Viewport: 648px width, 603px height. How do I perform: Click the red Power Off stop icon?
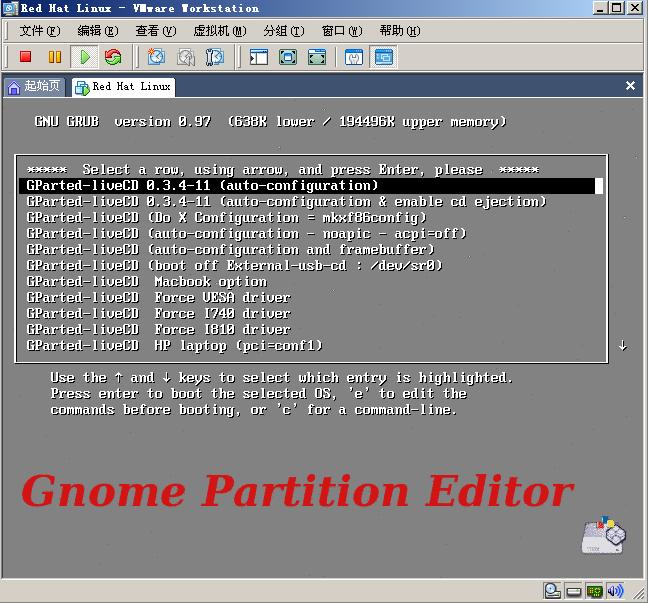(x=26, y=57)
